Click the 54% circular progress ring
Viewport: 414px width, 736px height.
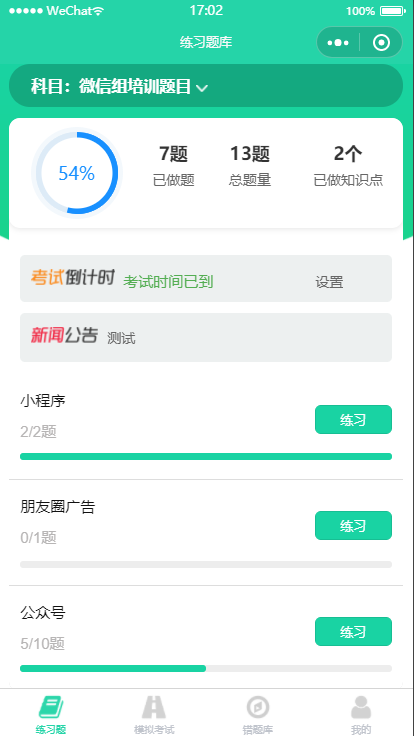(x=77, y=173)
